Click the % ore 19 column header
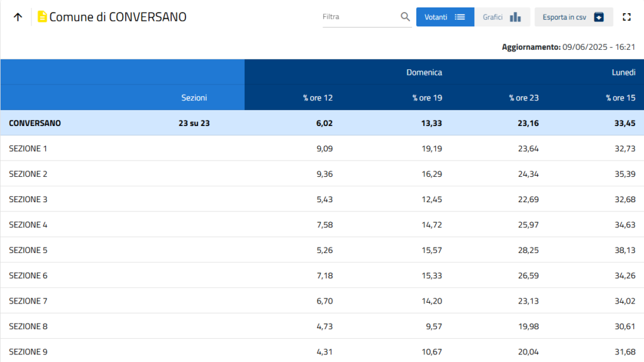Viewport: 644px width, 362px height. point(427,98)
